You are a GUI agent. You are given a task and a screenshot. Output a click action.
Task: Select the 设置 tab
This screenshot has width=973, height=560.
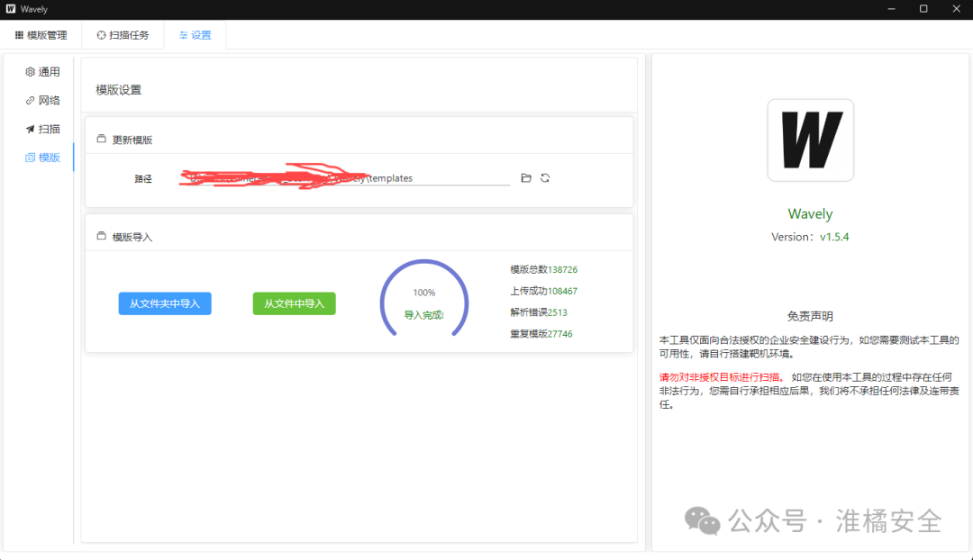(195, 35)
